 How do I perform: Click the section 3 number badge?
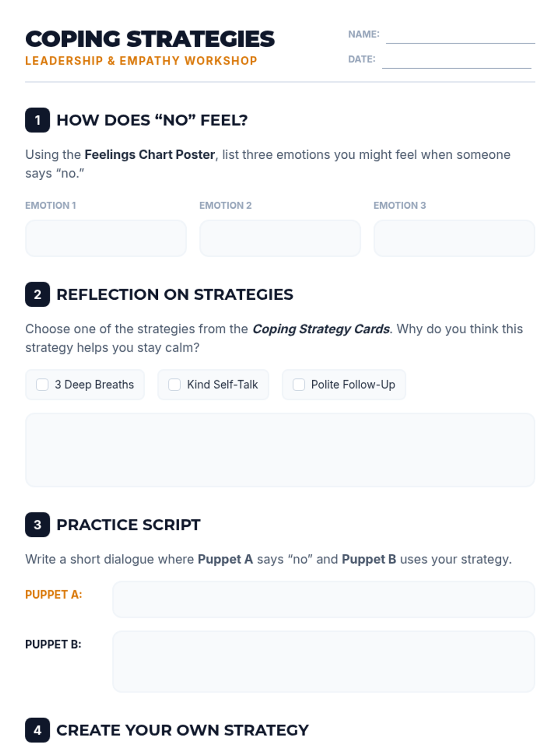[37, 525]
